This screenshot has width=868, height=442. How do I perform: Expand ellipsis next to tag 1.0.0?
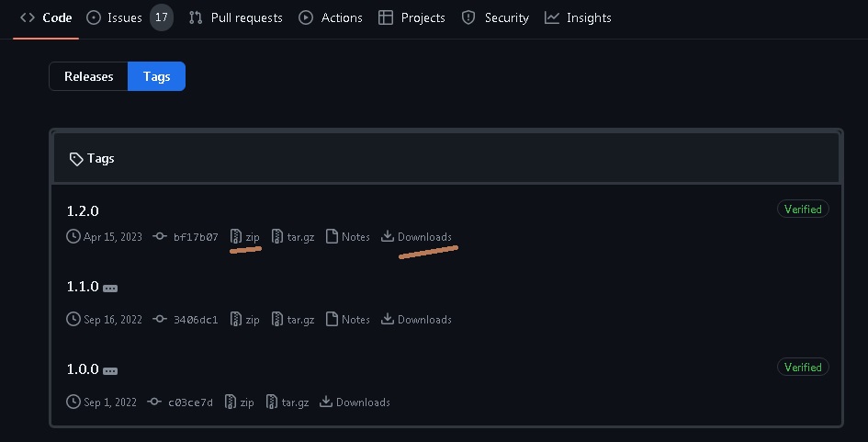[x=110, y=370]
